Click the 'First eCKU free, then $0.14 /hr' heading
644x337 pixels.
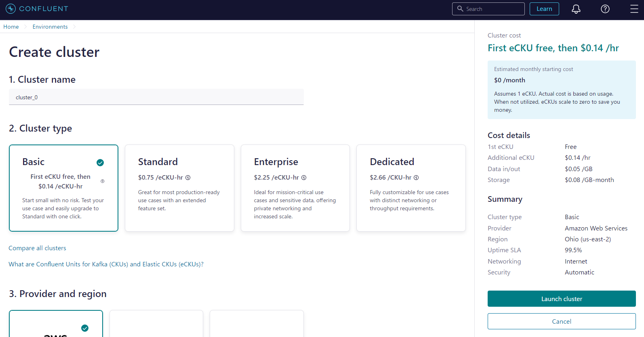click(553, 48)
